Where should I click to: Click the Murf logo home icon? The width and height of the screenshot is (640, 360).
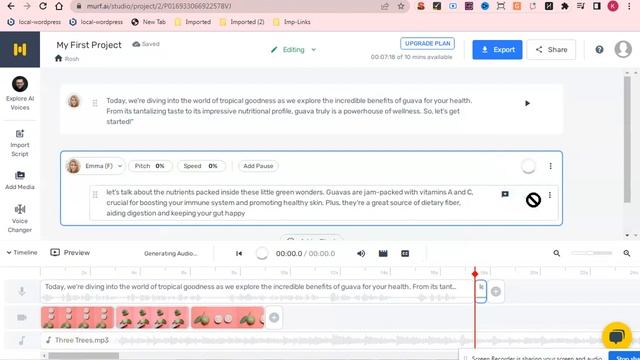(20, 49)
